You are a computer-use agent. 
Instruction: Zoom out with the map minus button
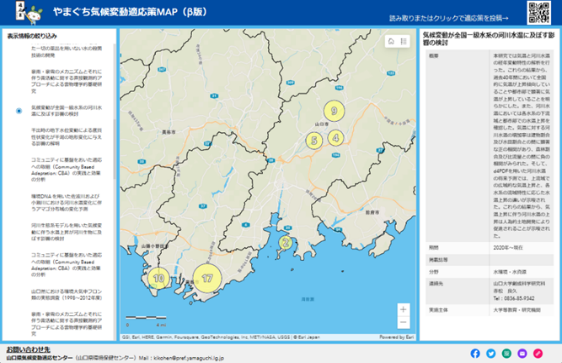403,322
